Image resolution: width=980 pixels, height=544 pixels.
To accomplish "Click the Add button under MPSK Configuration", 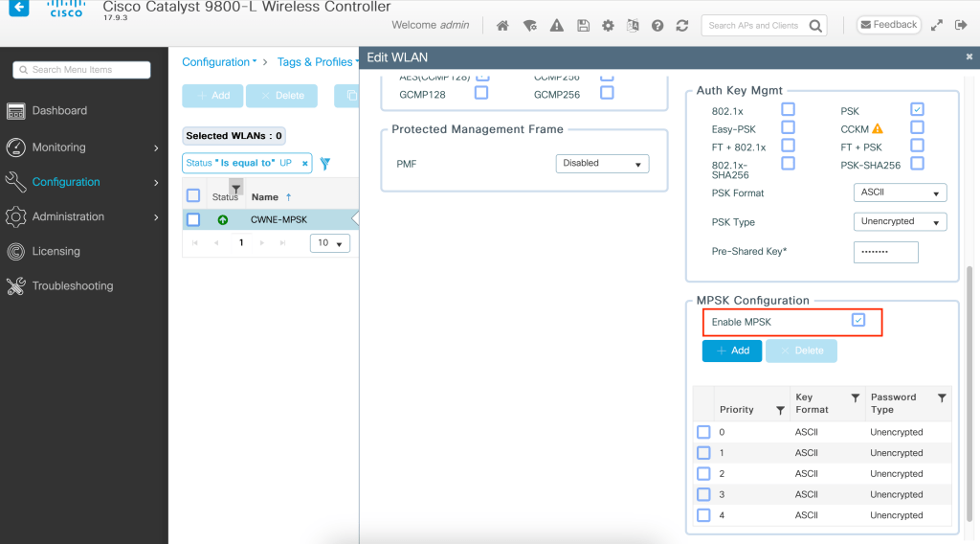I will [x=732, y=351].
